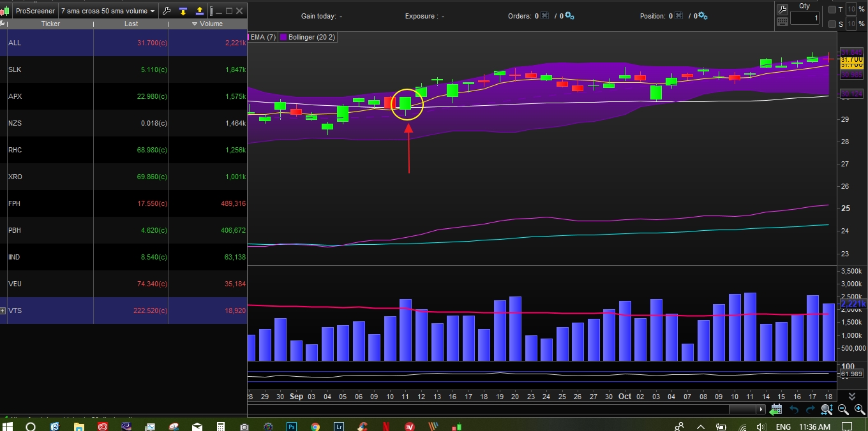
Task: Click the zoom in magnifier icon
Action: tap(859, 410)
